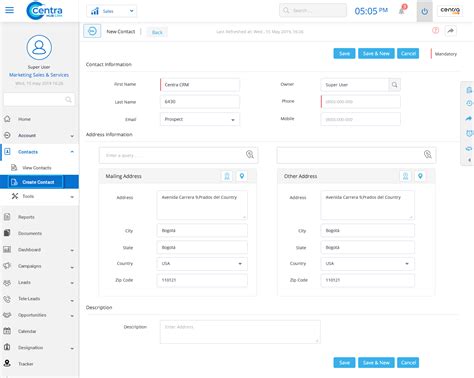The image size is (474, 378).
Task: Click the Centra account logo top right
Action: 450,11
